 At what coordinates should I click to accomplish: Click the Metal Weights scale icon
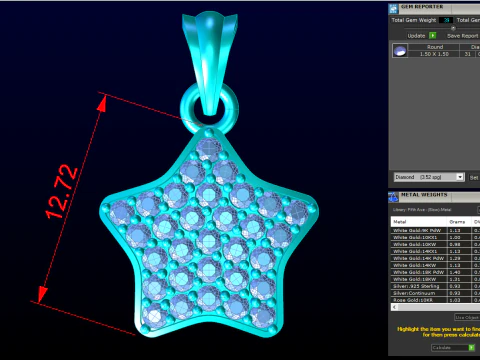tap(393, 197)
